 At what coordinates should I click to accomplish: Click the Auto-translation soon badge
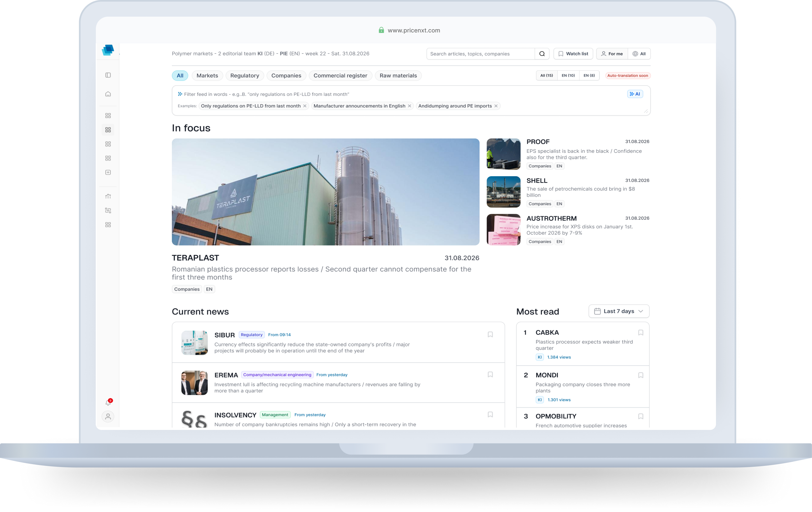tap(628, 76)
